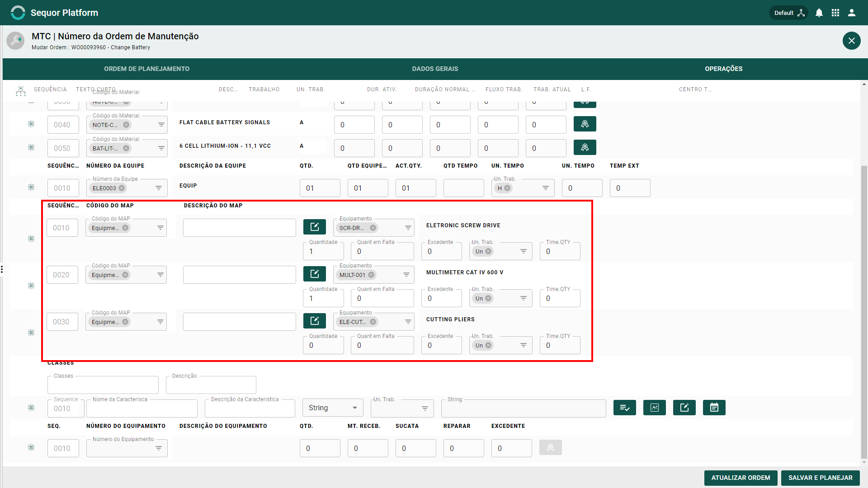The width and height of the screenshot is (868, 488).
Task: Grab drag handle of MAP row 0010
Action: coord(31,239)
